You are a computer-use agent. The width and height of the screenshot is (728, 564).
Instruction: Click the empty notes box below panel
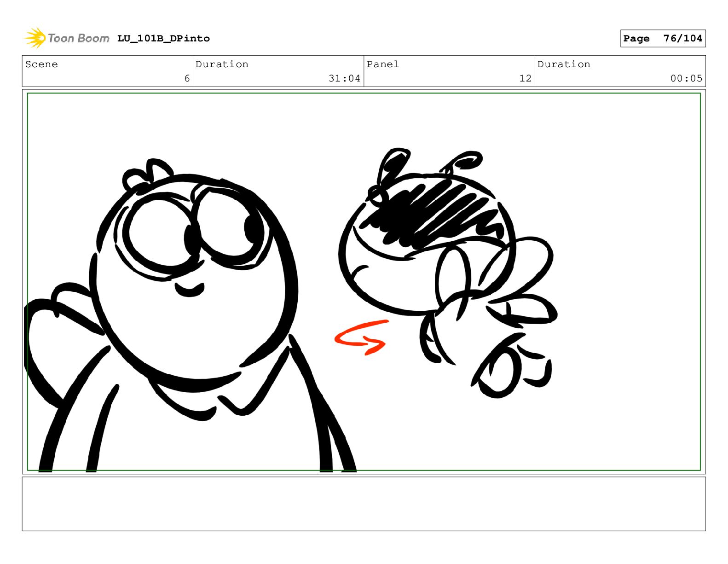tap(364, 504)
